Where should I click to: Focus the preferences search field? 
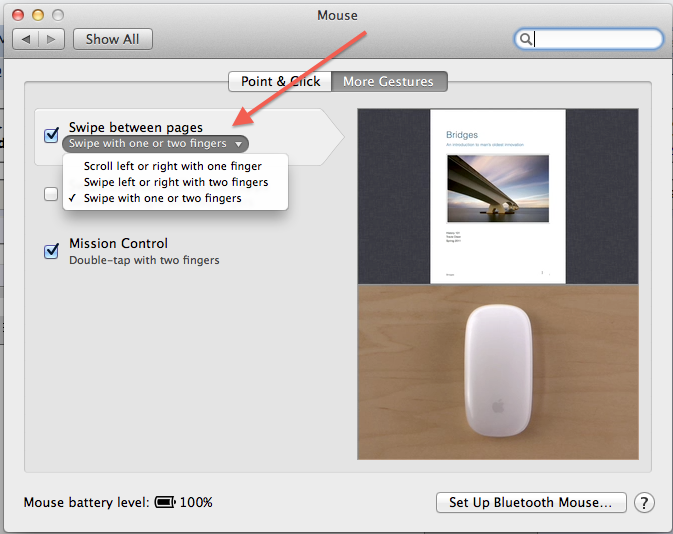(588, 39)
